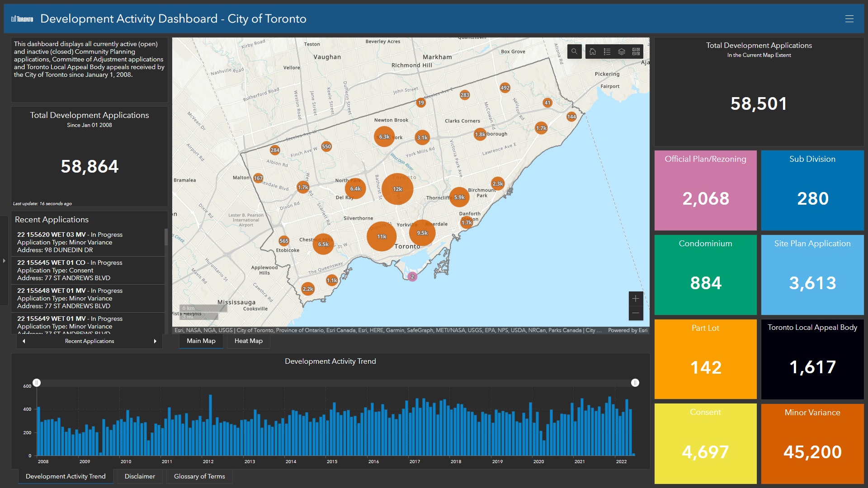Open the map legend list icon
This screenshot has width=868, height=488.
[x=607, y=52]
